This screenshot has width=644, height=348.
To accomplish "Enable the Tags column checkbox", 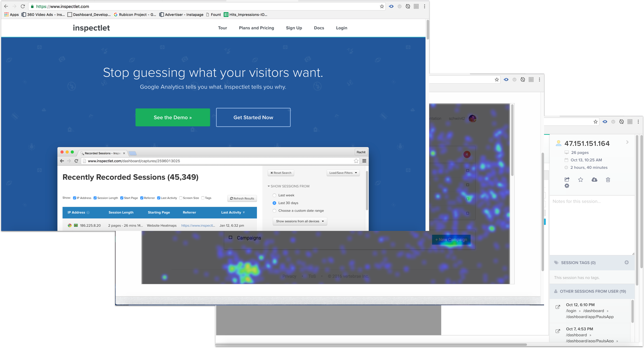I will [203, 198].
